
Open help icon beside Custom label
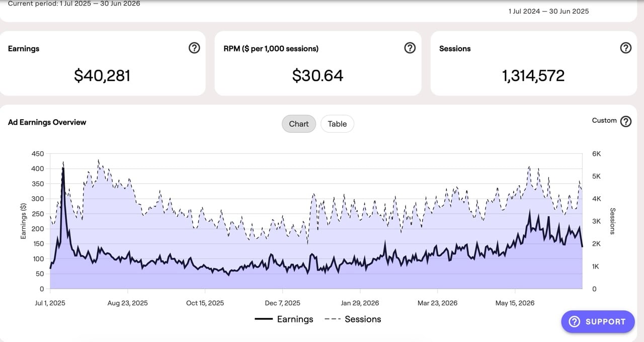[x=625, y=121]
